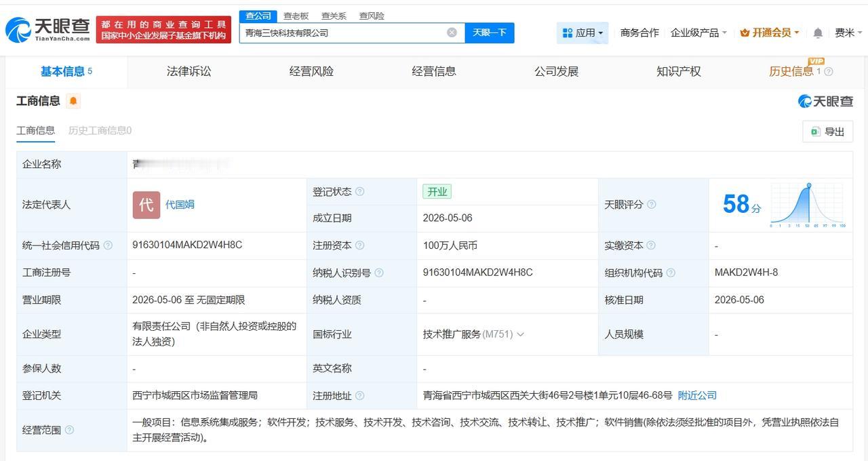868x461 pixels.
Task: Open the 经营风险 tab
Action: pos(311,71)
